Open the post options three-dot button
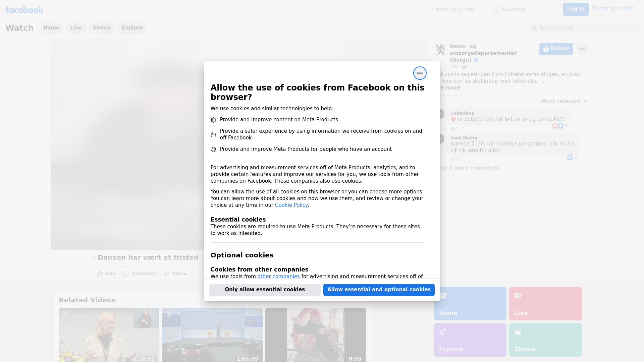This screenshot has height=362, width=644. tap(582, 49)
